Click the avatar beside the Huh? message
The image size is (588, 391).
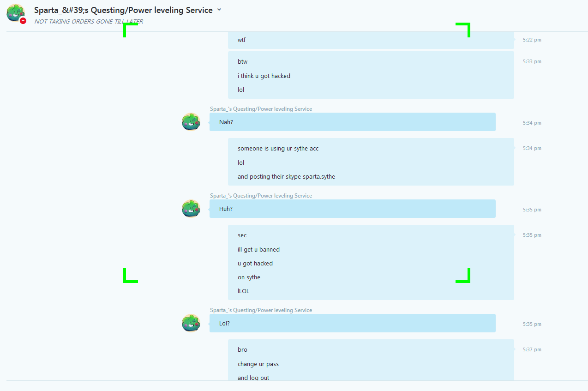191,209
